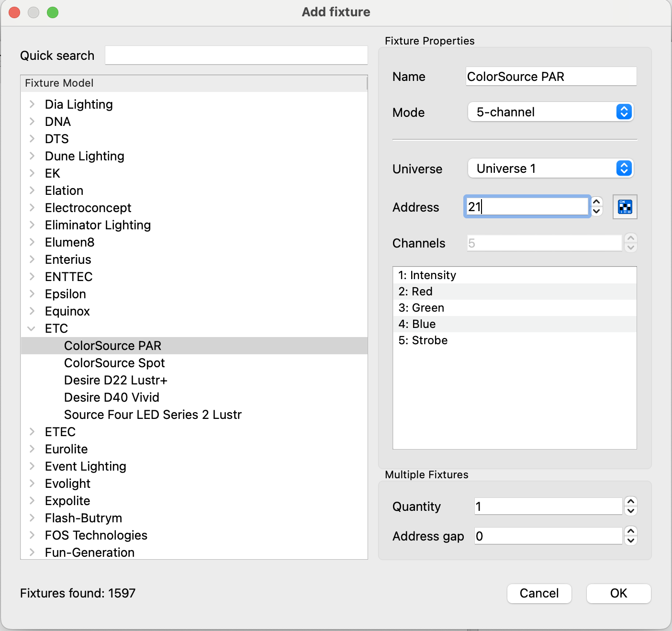Expand the ENTTEC manufacturer group
The image size is (672, 631).
[32, 277]
